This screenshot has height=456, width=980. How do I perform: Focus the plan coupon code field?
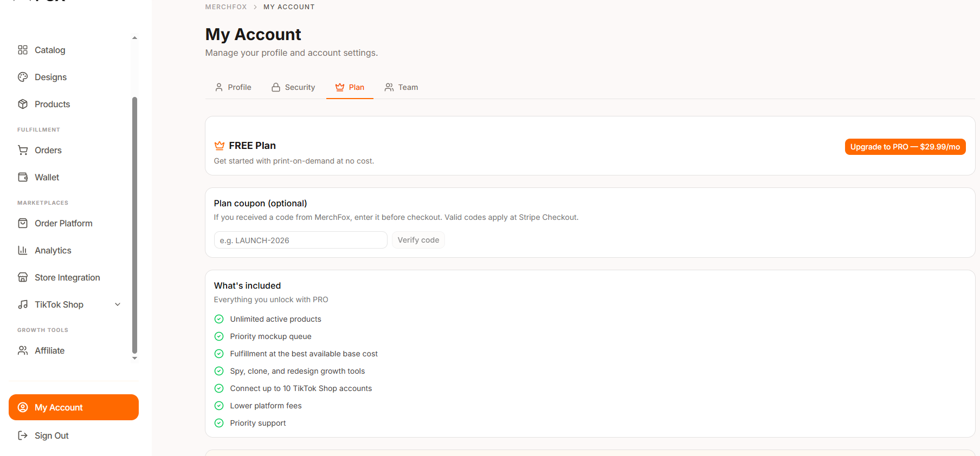coord(301,240)
